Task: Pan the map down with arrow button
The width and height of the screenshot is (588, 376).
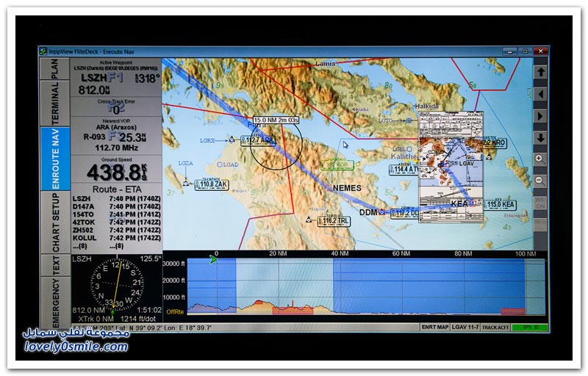Action: [x=540, y=137]
